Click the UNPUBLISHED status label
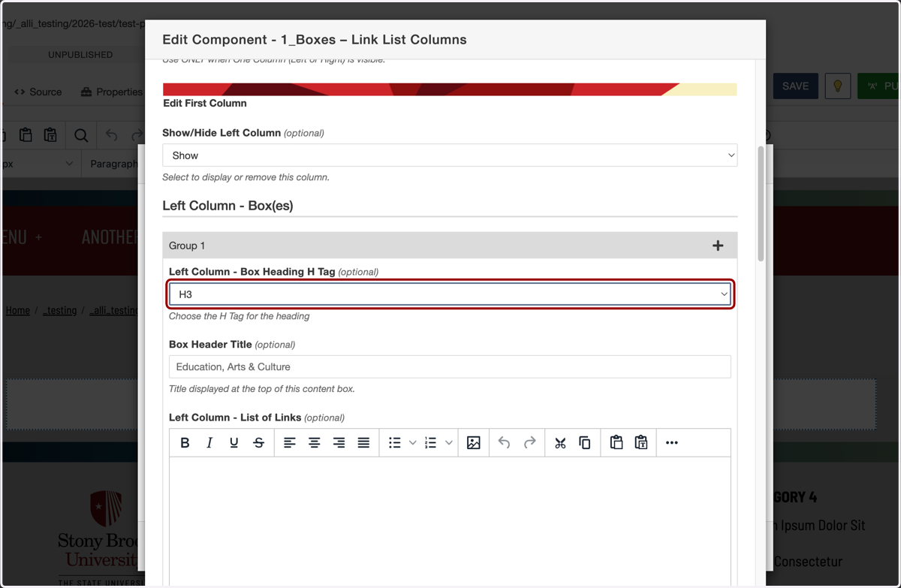Viewport: 901px width, 588px height. [x=80, y=55]
